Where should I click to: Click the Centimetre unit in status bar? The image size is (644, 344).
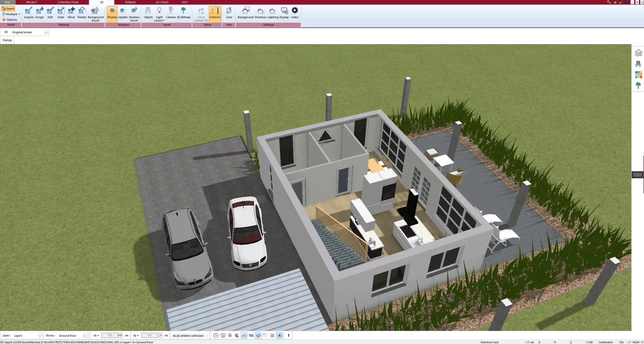click(605, 342)
